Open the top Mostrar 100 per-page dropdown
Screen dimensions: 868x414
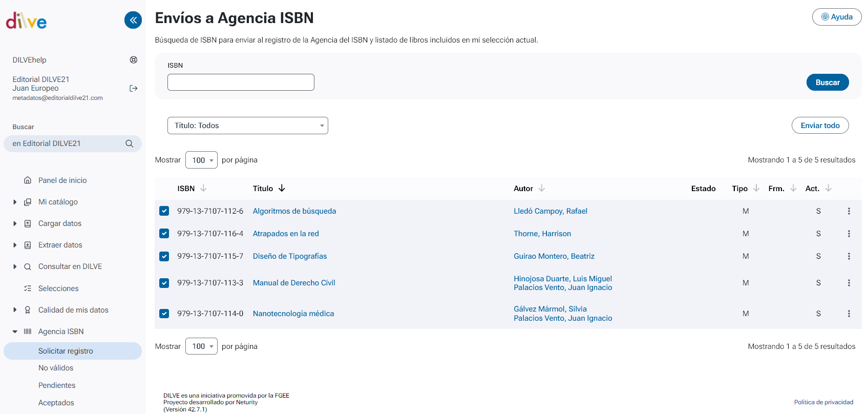201,160
